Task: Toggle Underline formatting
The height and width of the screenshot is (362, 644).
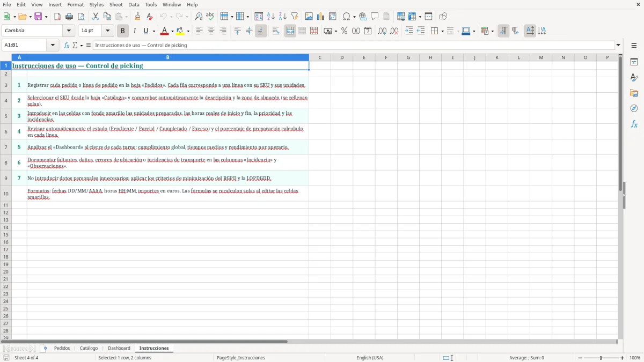Action: click(x=145, y=31)
